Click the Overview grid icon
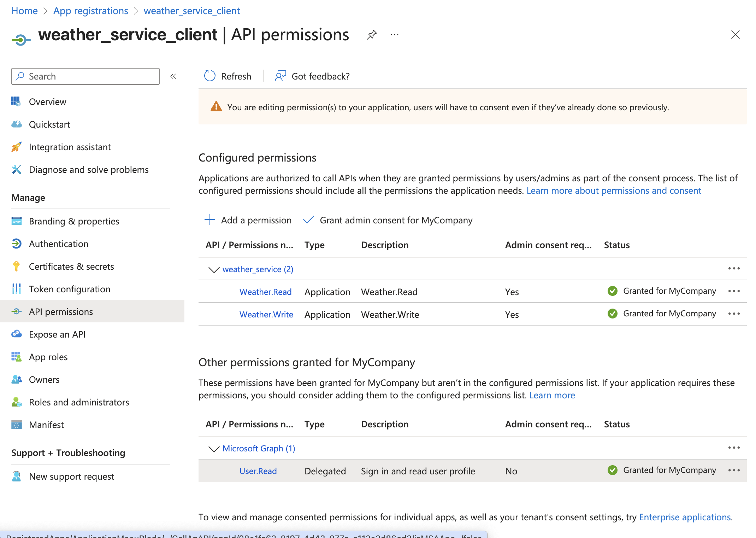Image resolution: width=756 pixels, height=538 pixels. (x=16, y=101)
